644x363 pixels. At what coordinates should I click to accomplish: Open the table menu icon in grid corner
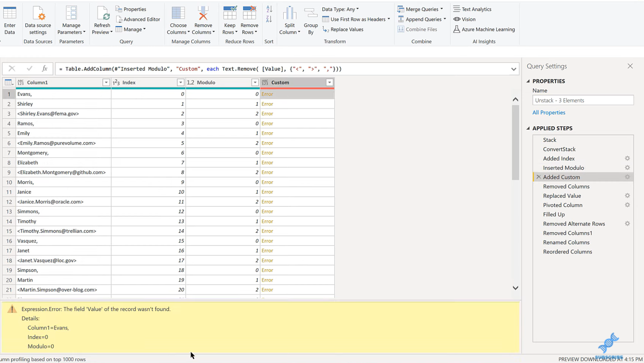click(x=8, y=82)
